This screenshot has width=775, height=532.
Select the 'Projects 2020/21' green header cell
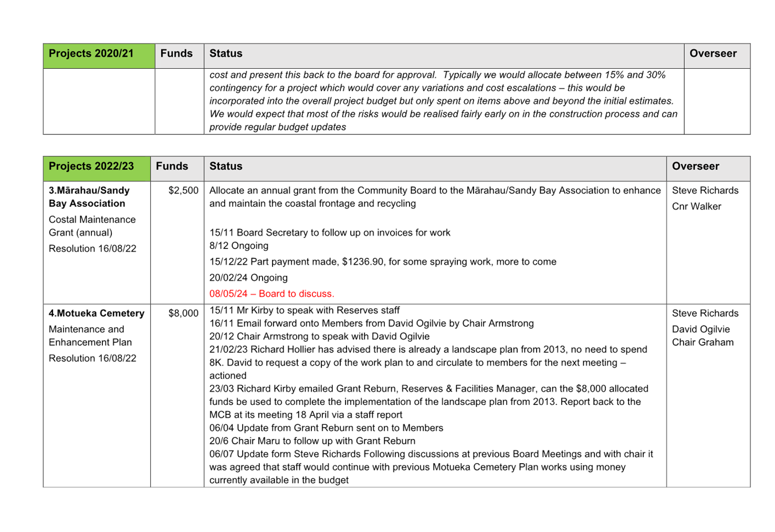[99, 56]
